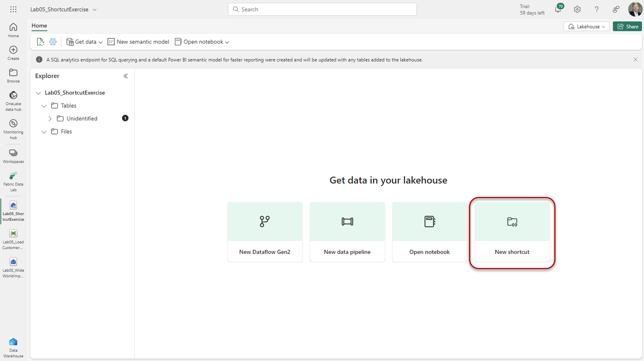This screenshot has width=644, height=361.
Task: Open Browse in the left sidebar
Action: point(13,75)
